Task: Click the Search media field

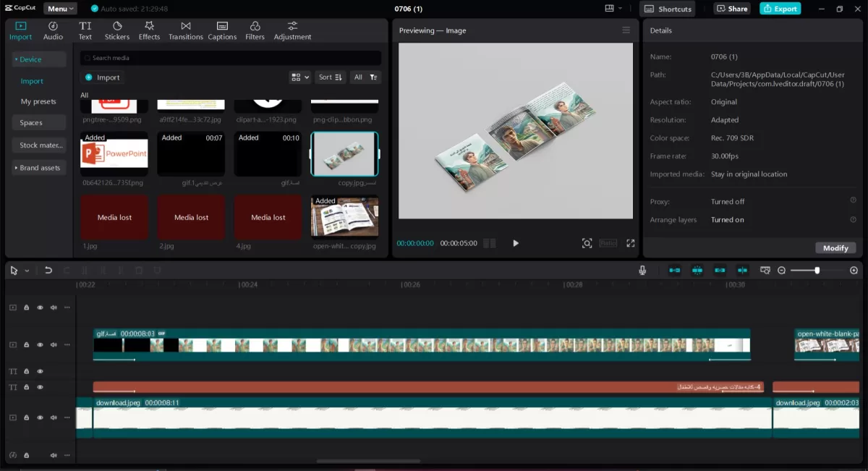Action: (231, 58)
